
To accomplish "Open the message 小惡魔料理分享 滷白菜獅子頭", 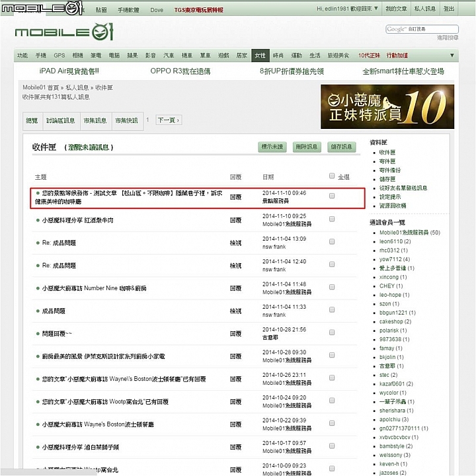I will click(81, 447).
